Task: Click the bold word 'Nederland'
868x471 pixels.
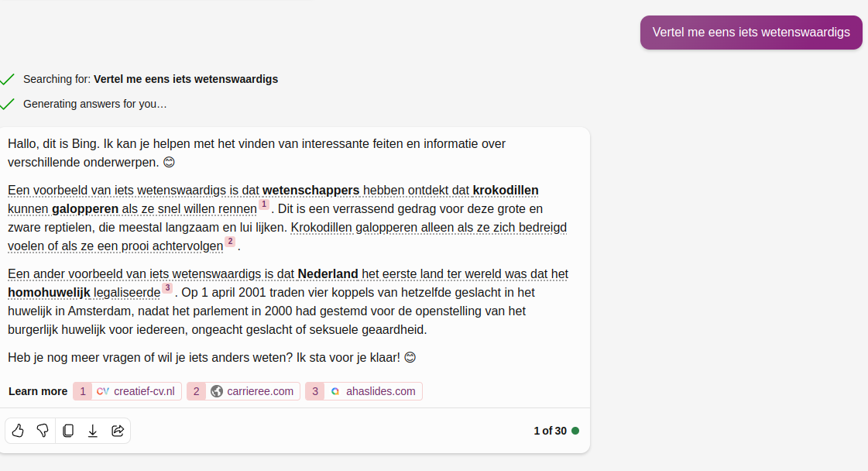Action: [328, 274]
